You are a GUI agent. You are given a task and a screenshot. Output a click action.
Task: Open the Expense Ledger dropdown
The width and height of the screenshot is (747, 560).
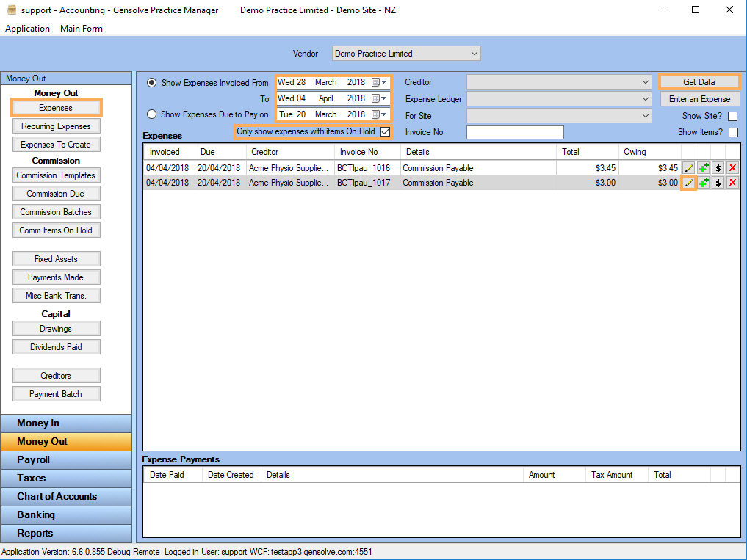click(x=645, y=98)
